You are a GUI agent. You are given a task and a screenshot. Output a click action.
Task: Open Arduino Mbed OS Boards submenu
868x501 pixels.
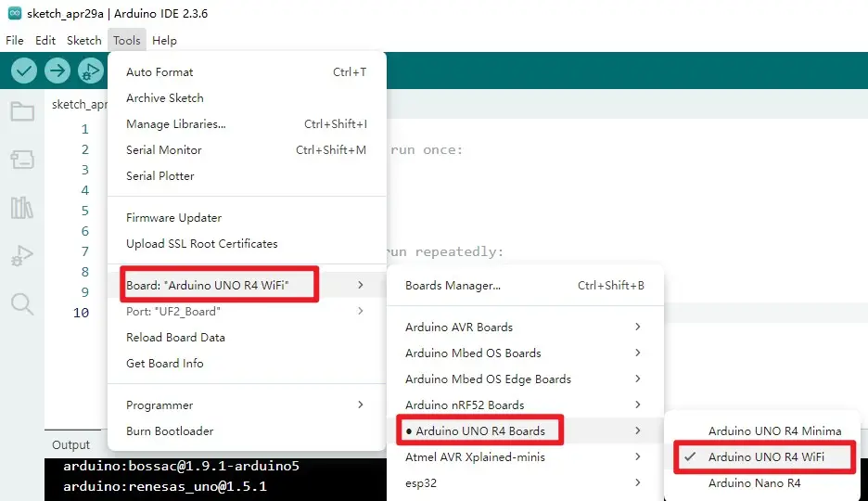click(525, 353)
